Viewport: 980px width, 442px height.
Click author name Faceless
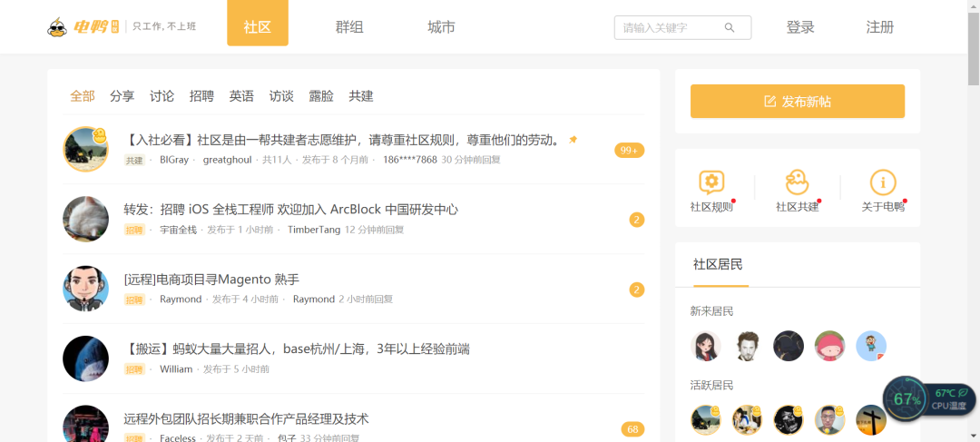178,438
